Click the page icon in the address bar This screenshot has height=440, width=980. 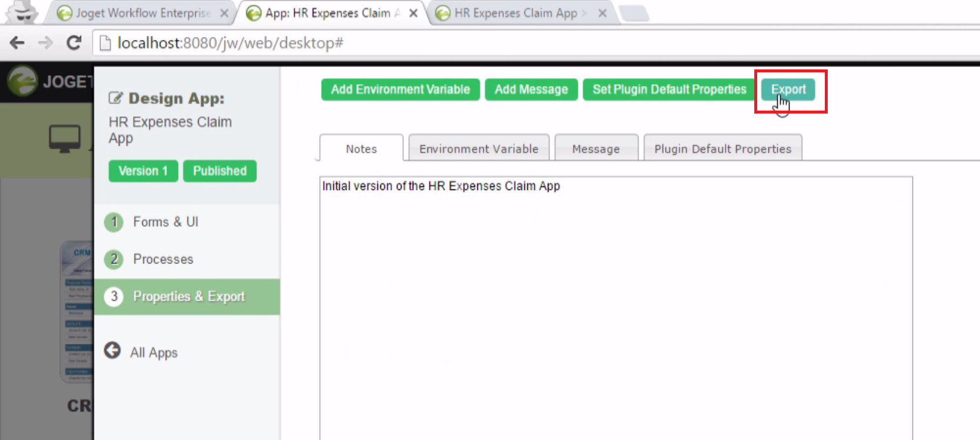(x=105, y=43)
